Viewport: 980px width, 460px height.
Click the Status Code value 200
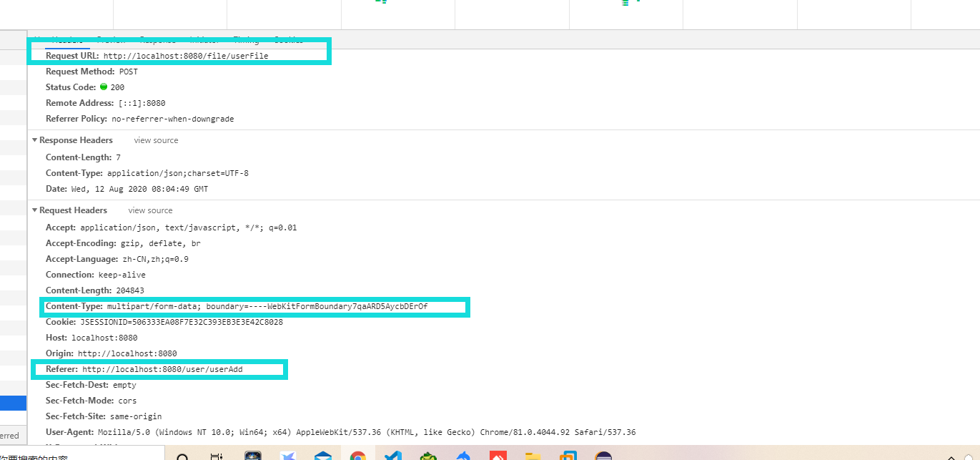(x=117, y=87)
